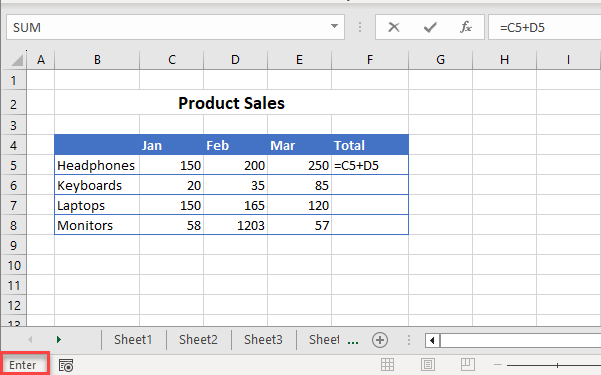Select column G header
The image size is (601, 375).
click(440, 60)
